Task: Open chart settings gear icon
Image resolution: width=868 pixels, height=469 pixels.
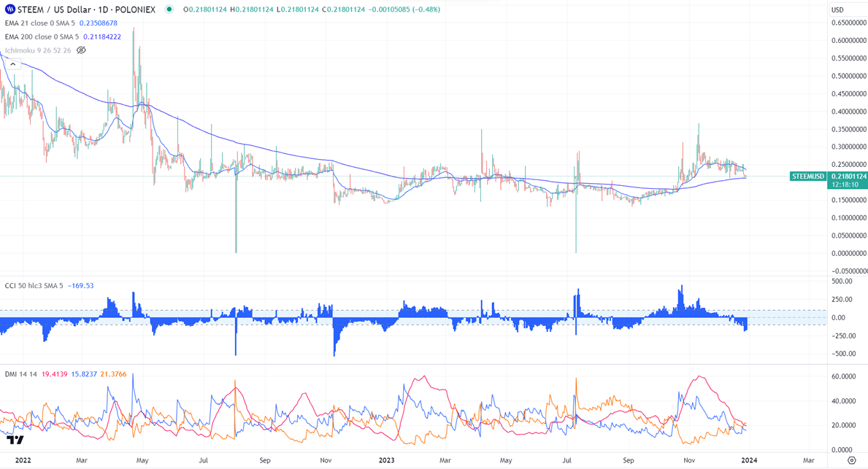Action: 852,460
